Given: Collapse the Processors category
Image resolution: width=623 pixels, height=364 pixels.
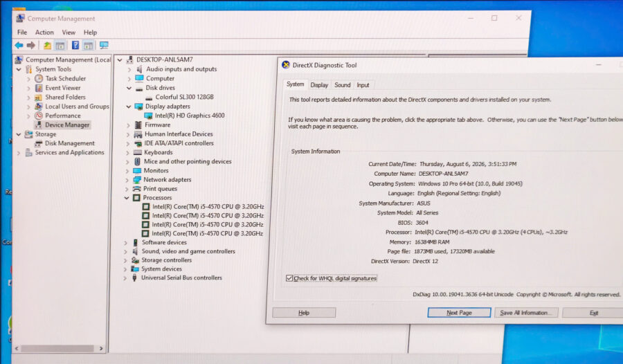Looking at the screenshot, I should click(x=127, y=197).
